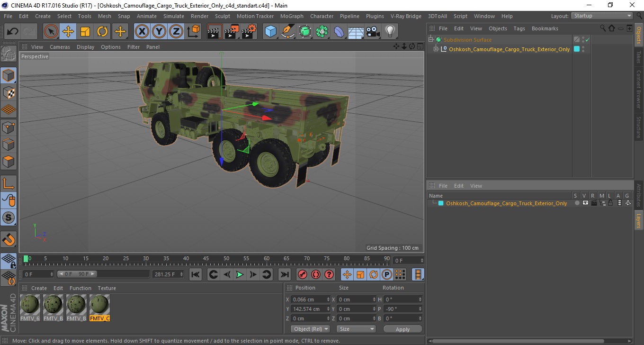Switch to Edges mode
The height and width of the screenshot is (345, 644).
(9, 144)
